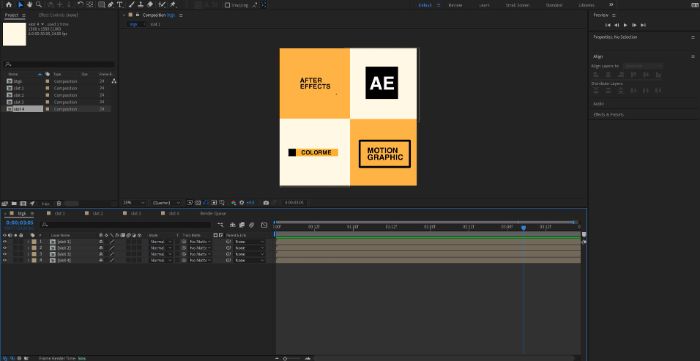
Task: Click Interpret Footage icon in Project panel
Action: tap(5, 203)
